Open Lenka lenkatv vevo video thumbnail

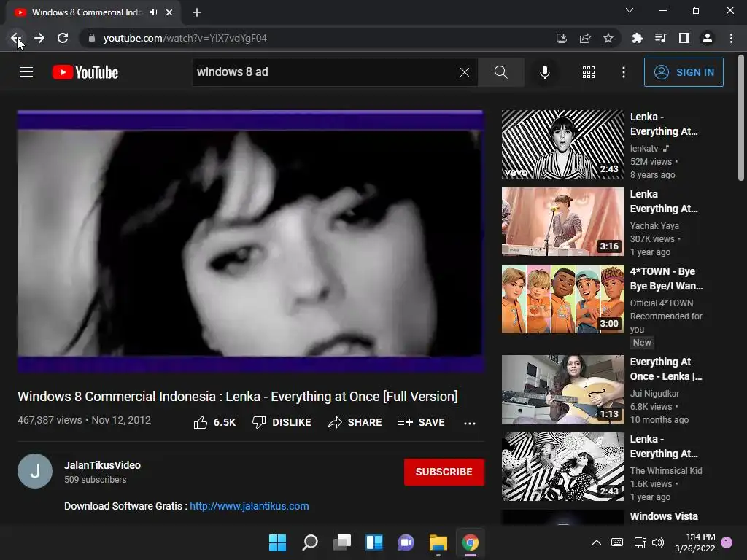click(562, 144)
